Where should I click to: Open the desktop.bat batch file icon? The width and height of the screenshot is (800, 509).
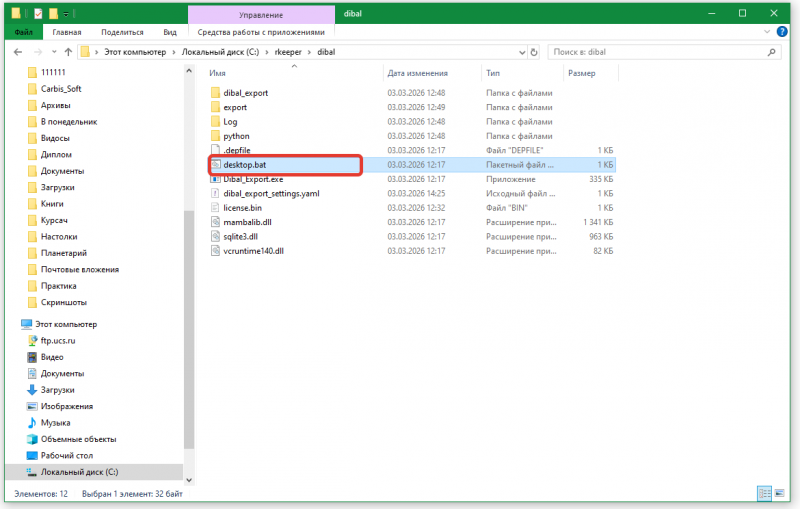click(215, 164)
